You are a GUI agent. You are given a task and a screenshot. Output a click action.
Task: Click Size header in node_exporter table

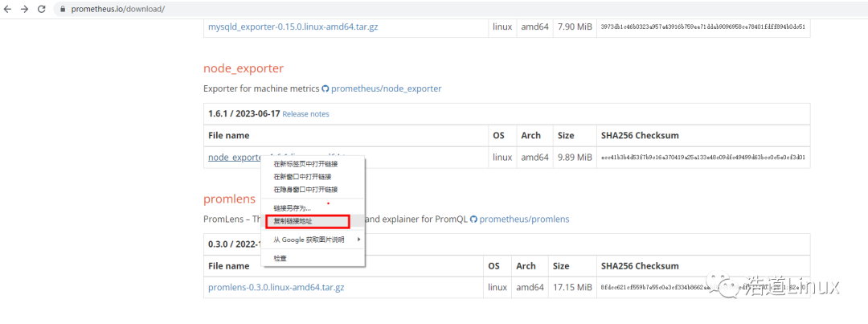pyautogui.click(x=566, y=136)
